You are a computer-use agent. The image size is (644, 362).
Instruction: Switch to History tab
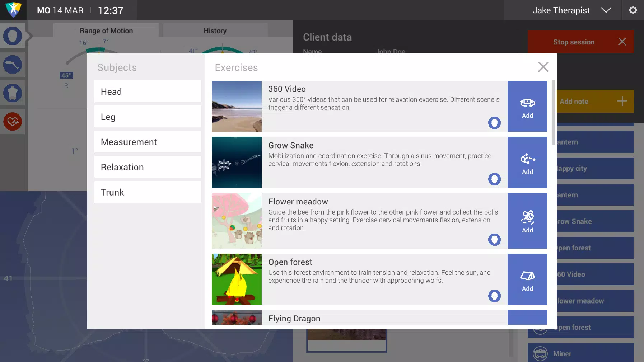tap(215, 31)
